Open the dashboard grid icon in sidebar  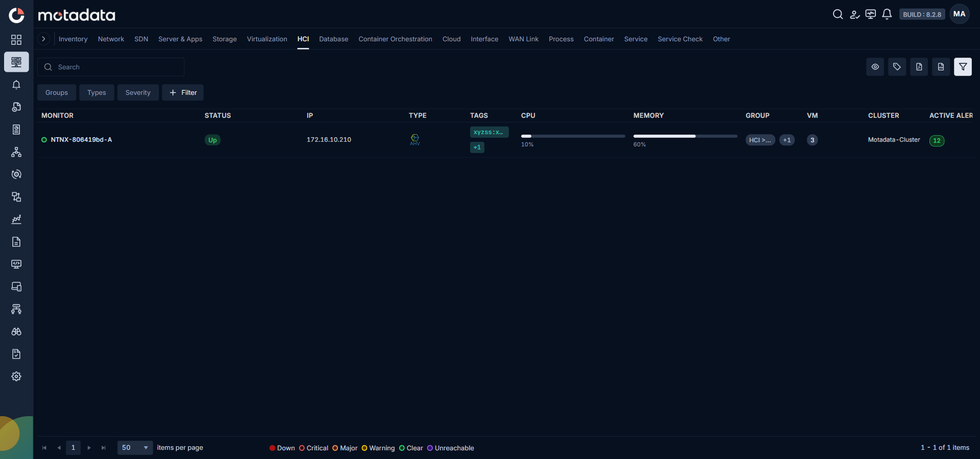click(16, 40)
